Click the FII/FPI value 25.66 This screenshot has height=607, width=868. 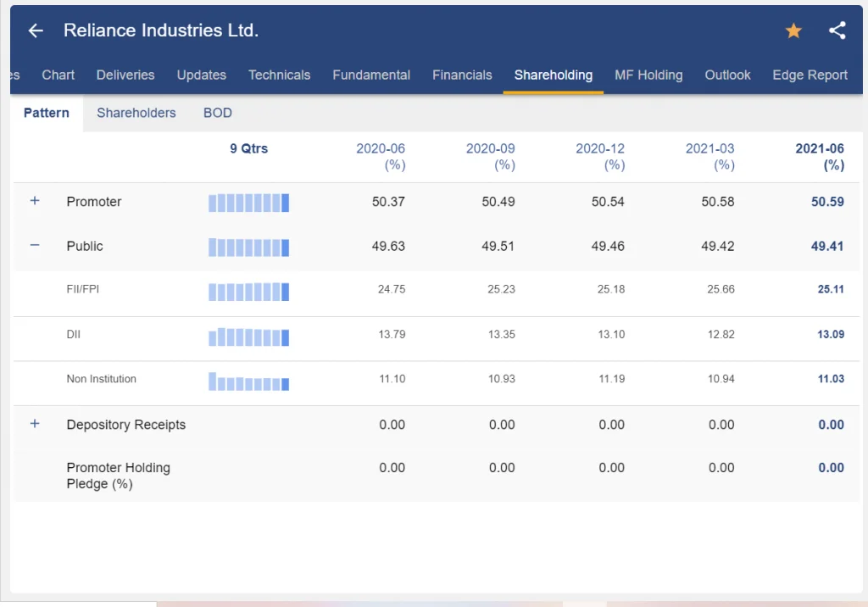(721, 289)
